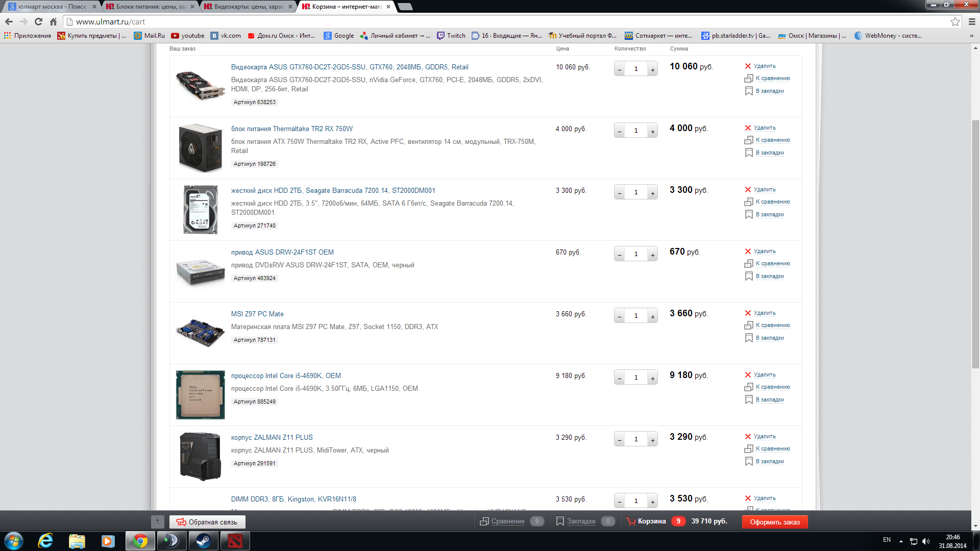Click quantity field for Intel Core i5-4690K

click(x=636, y=378)
